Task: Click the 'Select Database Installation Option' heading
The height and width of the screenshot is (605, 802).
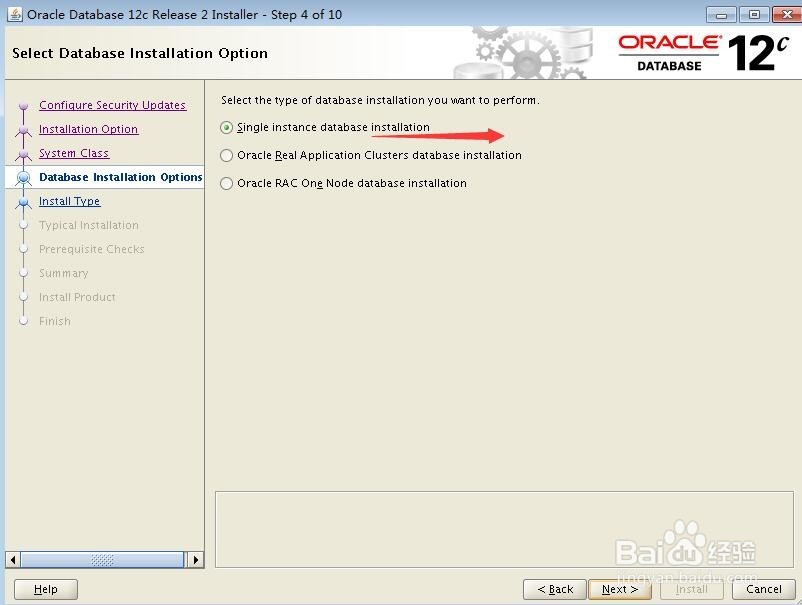Action: point(140,53)
